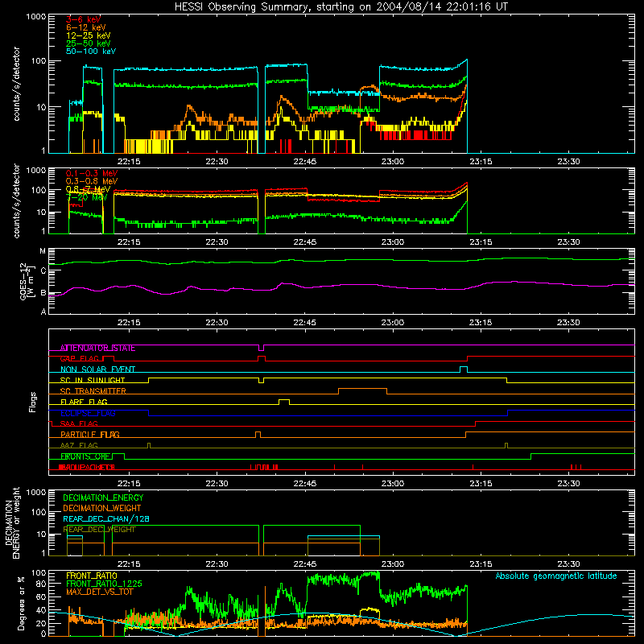Click the Flags vertical axis title
Viewport: 644px width, 644px height.
[x=33, y=402]
